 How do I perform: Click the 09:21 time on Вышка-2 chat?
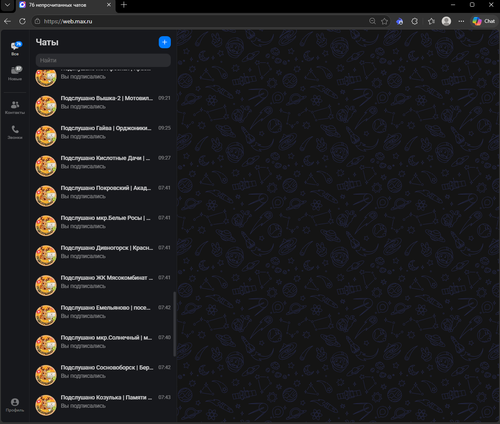164,98
